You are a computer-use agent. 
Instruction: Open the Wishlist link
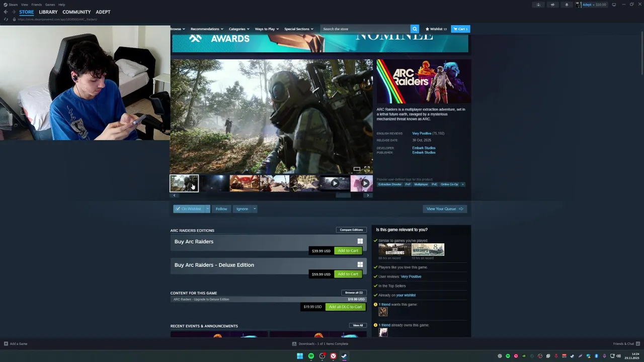[x=436, y=29]
